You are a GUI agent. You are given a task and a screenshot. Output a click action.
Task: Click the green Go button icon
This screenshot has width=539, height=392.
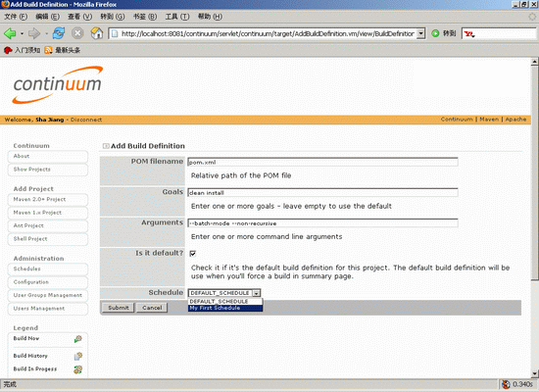click(435, 33)
